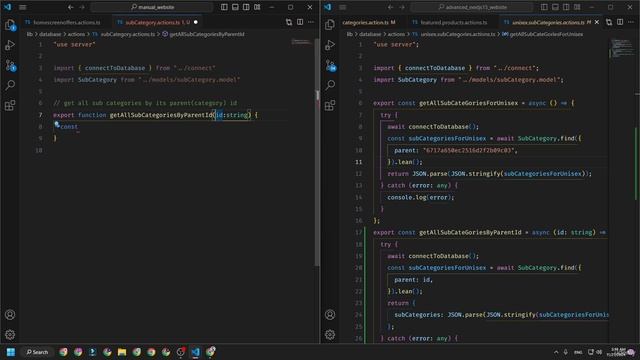The height and width of the screenshot is (360, 640).
Task: Open Extensions view in right window
Action: click(x=330, y=105)
